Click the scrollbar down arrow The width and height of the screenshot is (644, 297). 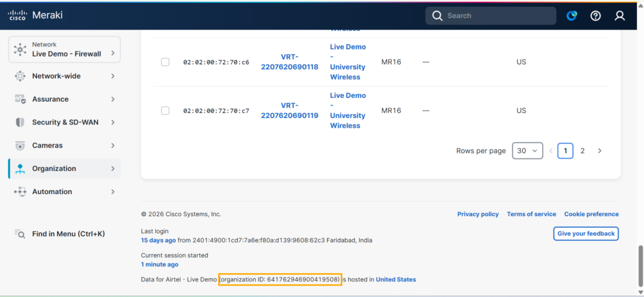click(641, 292)
